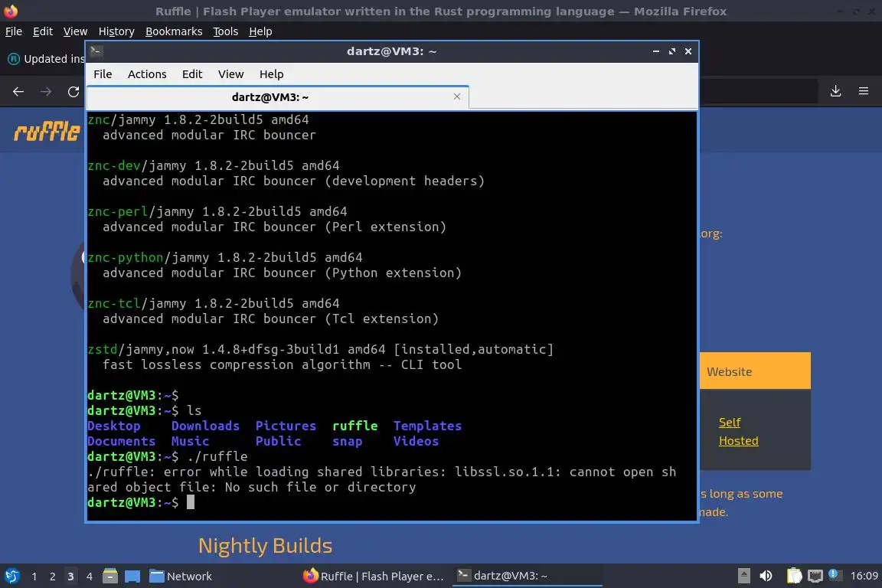Open the terminal Help menu
This screenshot has height=588, width=882.
pos(271,74)
